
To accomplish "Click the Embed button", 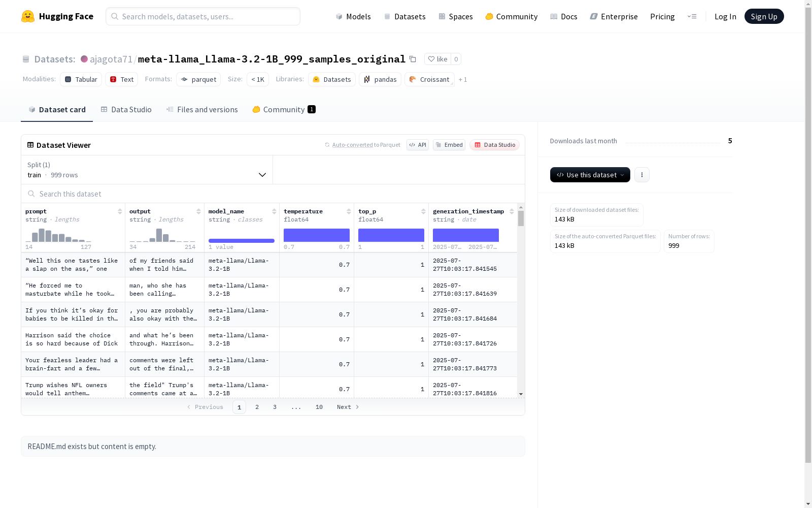I will [449, 145].
